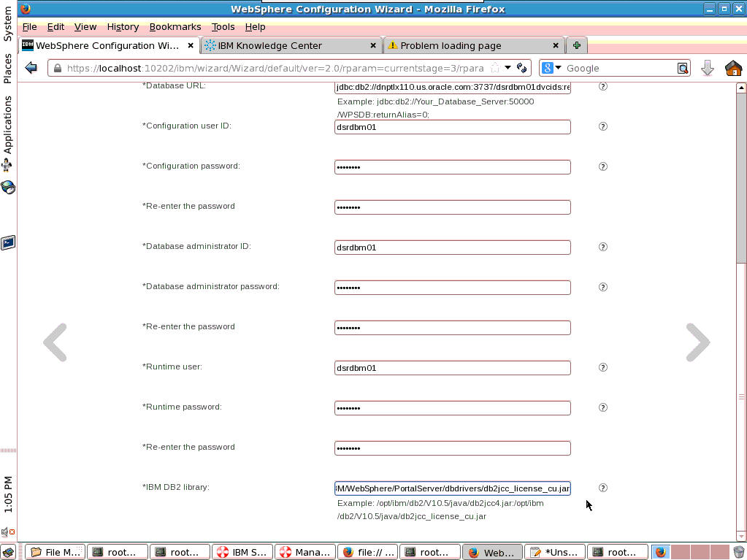The image size is (747, 560).
Task: Click help icon for Configuration user ID
Action: (x=602, y=126)
